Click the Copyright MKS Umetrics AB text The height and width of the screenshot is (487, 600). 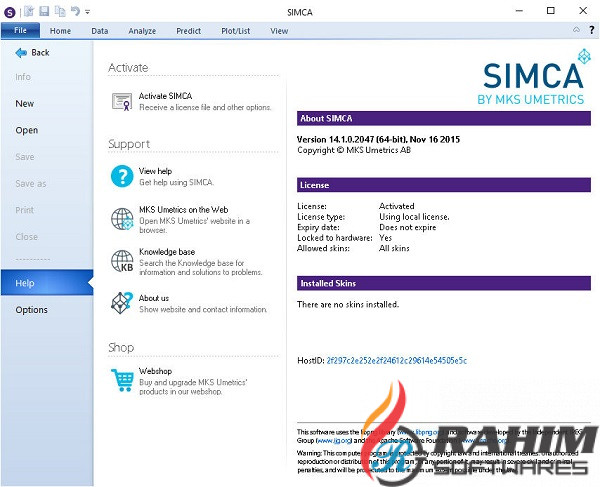pos(354,150)
